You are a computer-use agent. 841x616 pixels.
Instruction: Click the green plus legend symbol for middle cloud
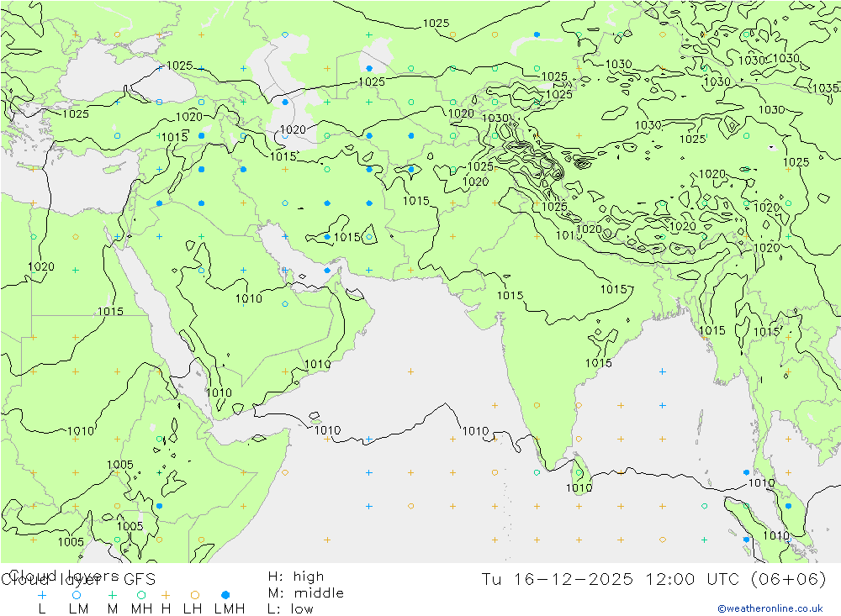pyautogui.click(x=112, y=595)
